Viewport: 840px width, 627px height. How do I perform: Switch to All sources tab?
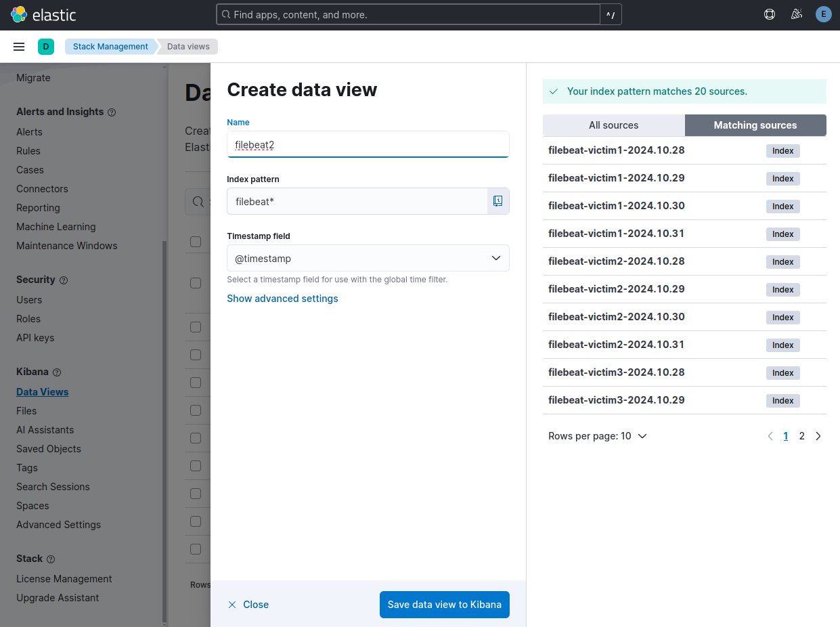tap(614, 125)
